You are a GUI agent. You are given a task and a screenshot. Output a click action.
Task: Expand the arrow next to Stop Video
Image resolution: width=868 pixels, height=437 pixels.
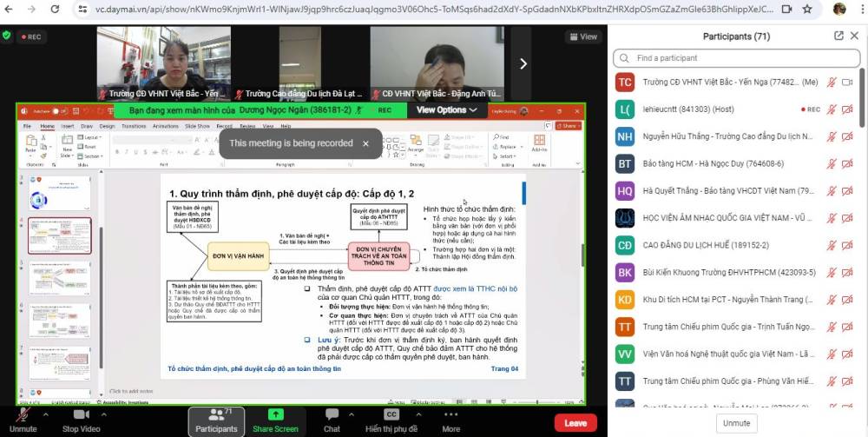point(103,414)
